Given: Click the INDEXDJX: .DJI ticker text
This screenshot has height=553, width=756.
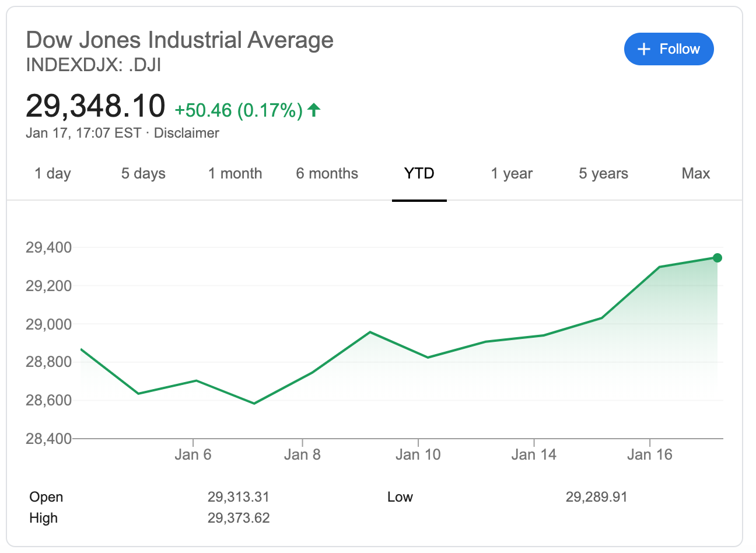Looking at the screenshot, I should pos(93,65).
